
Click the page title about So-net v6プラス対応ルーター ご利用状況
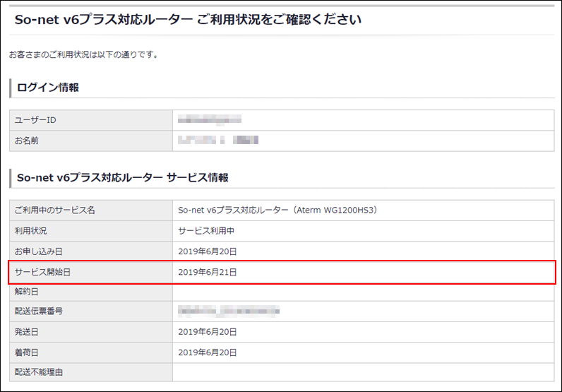coord(188,20)
